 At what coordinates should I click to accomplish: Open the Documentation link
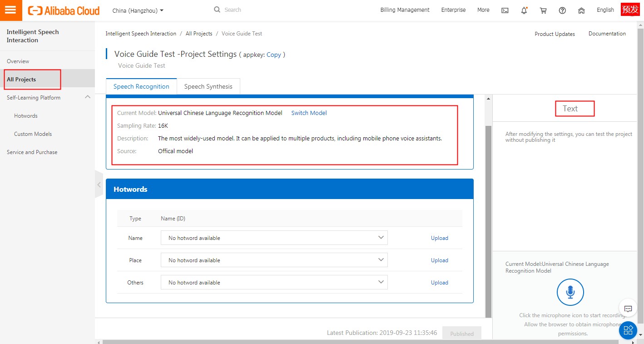pos(607,34)
